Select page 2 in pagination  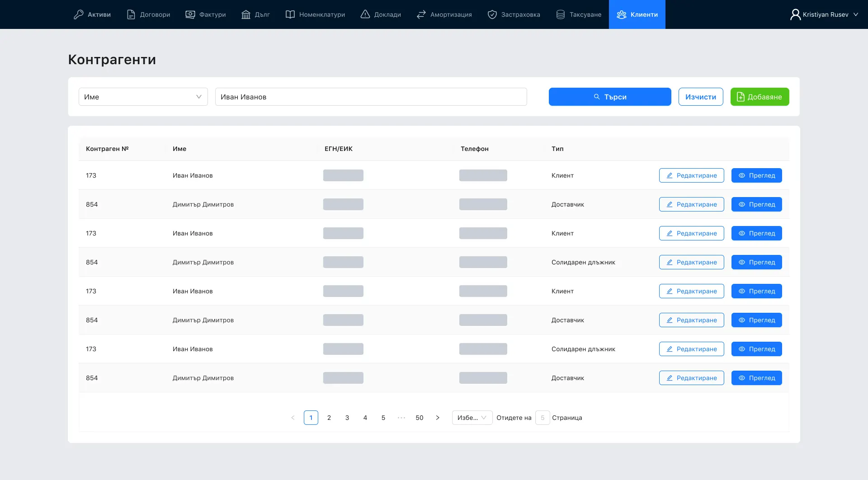[x=329, y=418]
